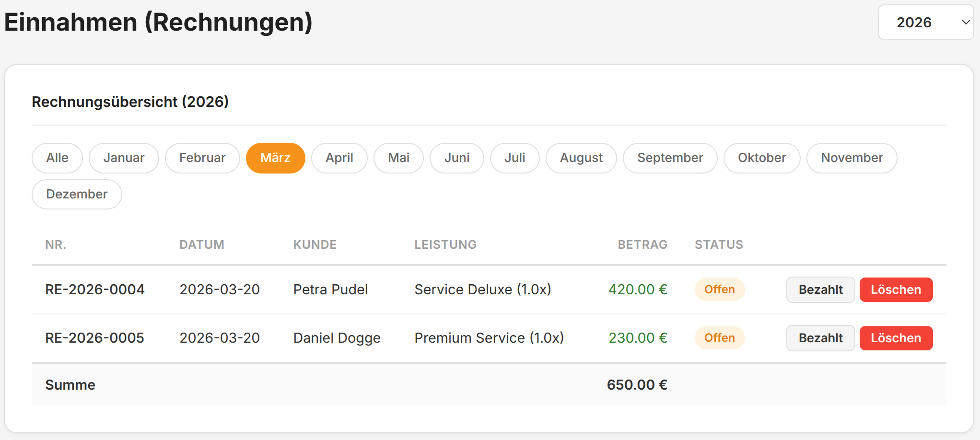Viewport: 980px width, 440px height.
Task: Click the Offen status badge for Petra Pudel
Action: pyautogui.click(x=719, y=290)
